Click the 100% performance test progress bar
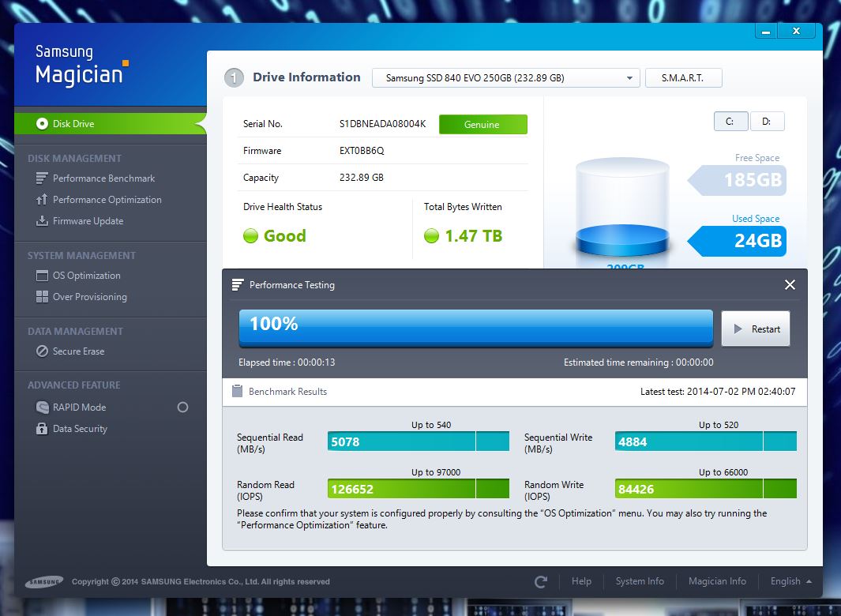This screenshot has width=841, height=616. (x=475, y=327)
